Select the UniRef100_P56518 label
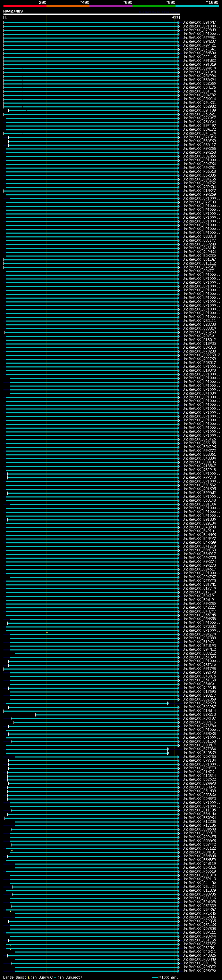 [199, 171]
